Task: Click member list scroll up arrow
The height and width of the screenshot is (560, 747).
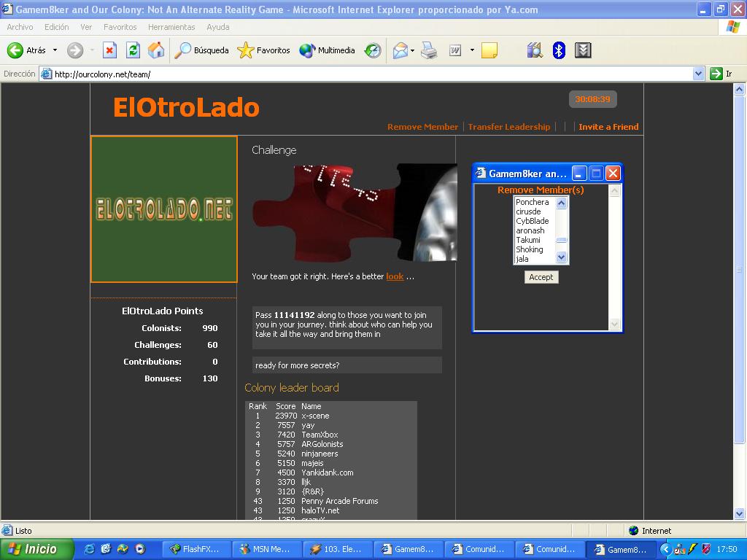Action: 561,203
